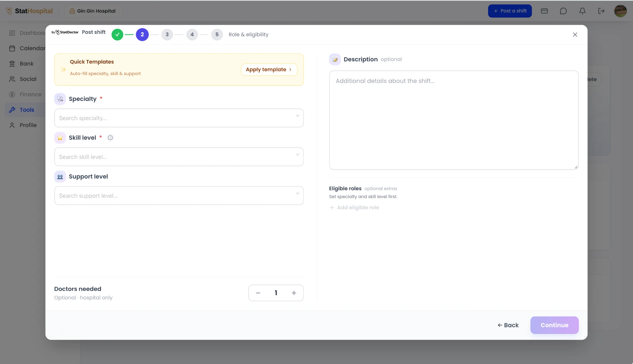Open the Support level search dropdown
This screenshot has width=633, height=364.
[179, 196]
